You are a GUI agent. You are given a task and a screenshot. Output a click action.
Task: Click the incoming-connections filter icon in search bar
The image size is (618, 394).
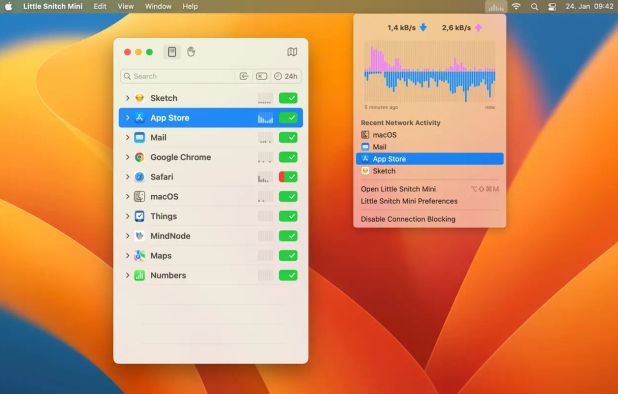(x=244, y=76)
